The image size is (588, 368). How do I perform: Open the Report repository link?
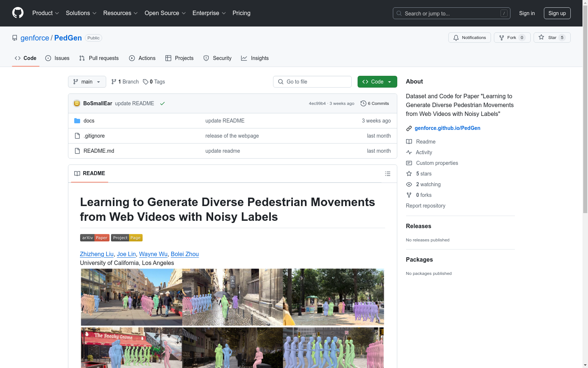pyautogui.click(x=426, y=206)
